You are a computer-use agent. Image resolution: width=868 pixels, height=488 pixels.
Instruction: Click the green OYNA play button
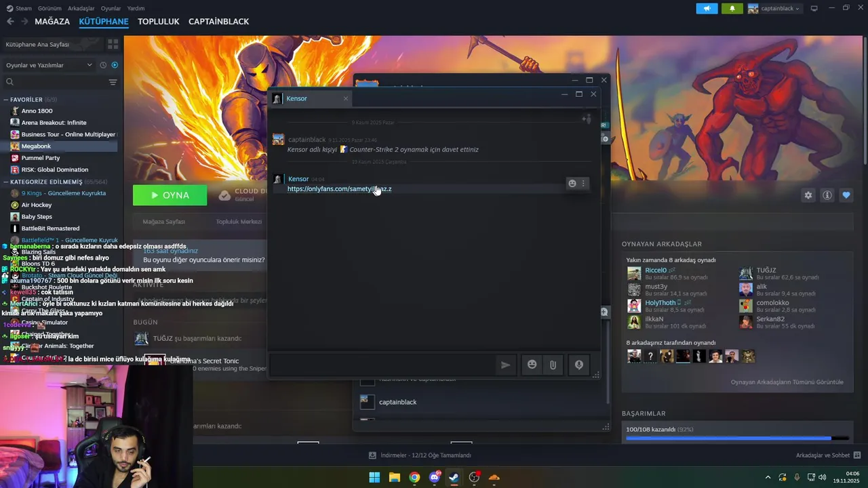click(170, 195)
